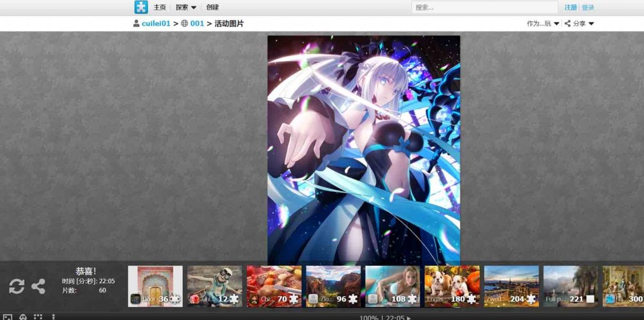Open the 204-piece city skyline puzzle
644x320 pixels.
pos(511,287)
